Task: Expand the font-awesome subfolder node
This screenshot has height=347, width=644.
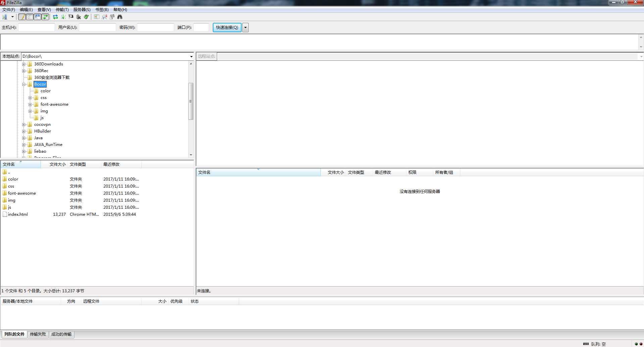Action: pyautogui.click(x=30, y=104)
